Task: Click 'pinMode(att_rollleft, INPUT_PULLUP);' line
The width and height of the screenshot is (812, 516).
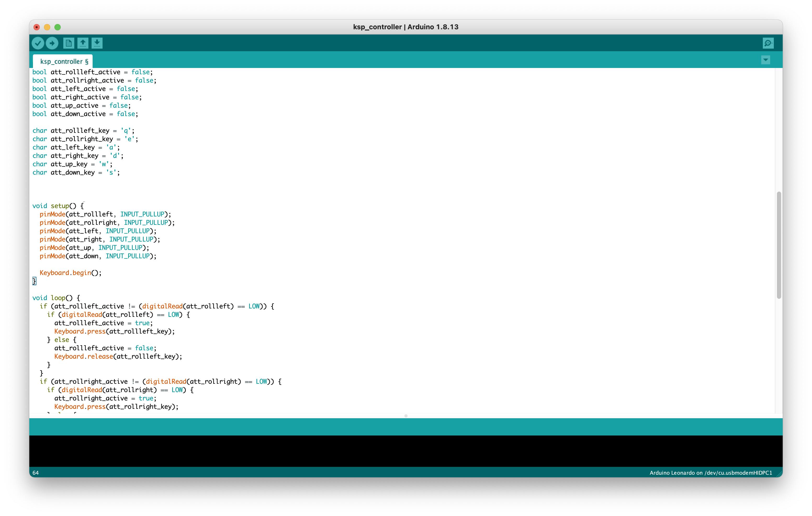Action: coord(105,214)
